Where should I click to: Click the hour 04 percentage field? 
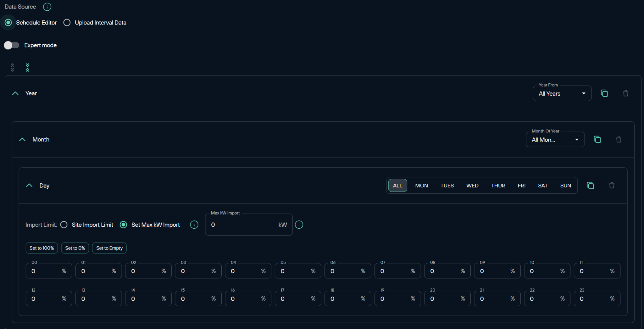coord(248,271)
